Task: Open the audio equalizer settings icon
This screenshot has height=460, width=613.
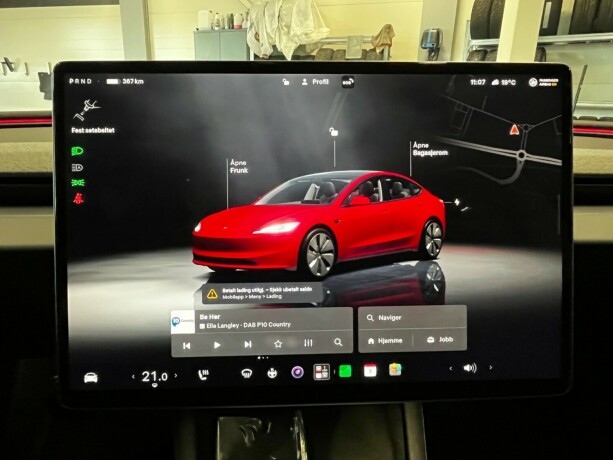Action: 308,343
